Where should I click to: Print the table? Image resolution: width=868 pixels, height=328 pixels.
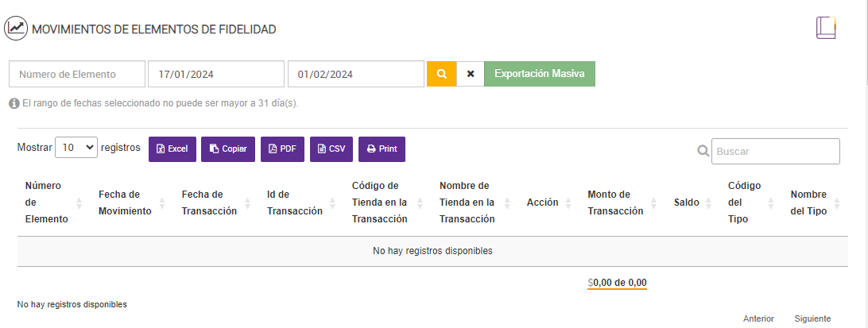pyautogui.click(x=382, y=149)
